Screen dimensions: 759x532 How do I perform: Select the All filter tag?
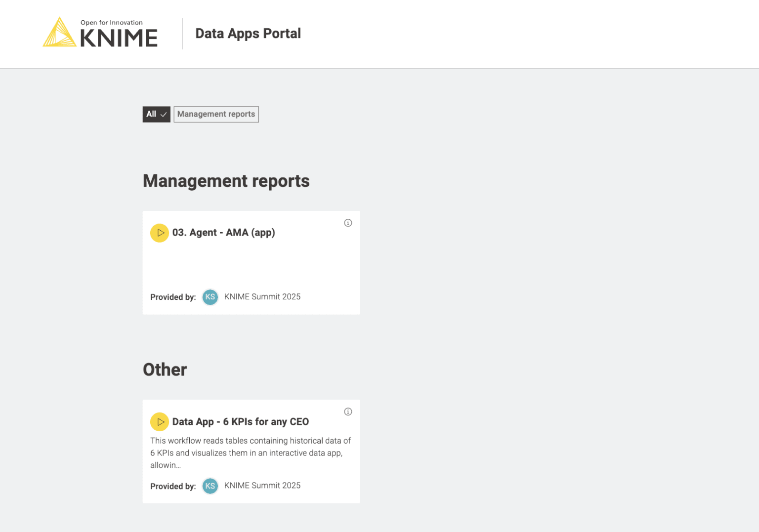tap(156, 114)
